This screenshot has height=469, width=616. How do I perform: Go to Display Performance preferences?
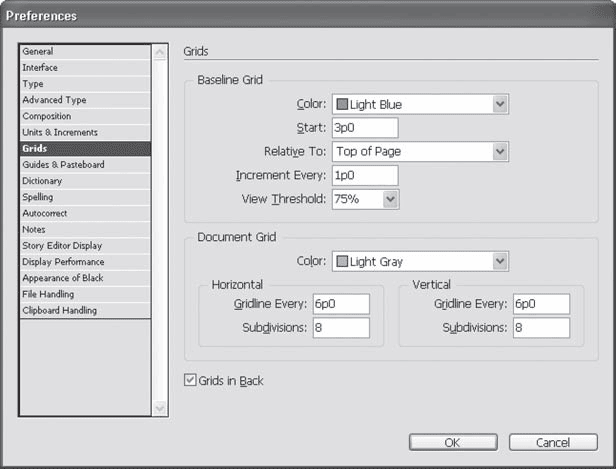point(85,262)
